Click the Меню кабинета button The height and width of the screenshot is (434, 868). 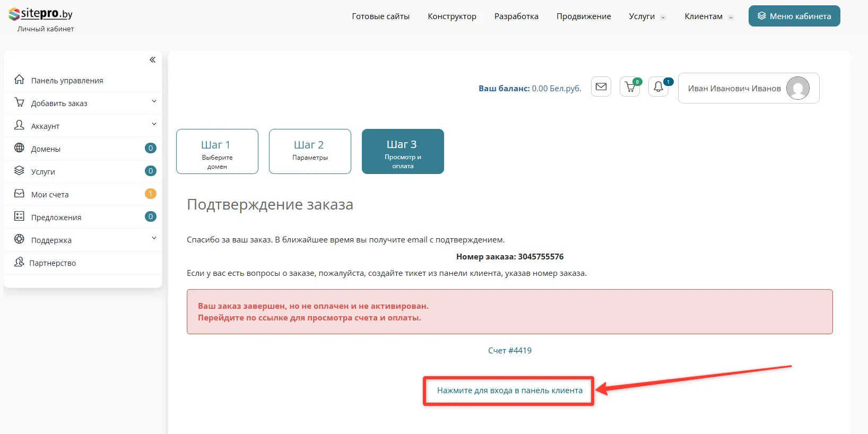(794, 16)
